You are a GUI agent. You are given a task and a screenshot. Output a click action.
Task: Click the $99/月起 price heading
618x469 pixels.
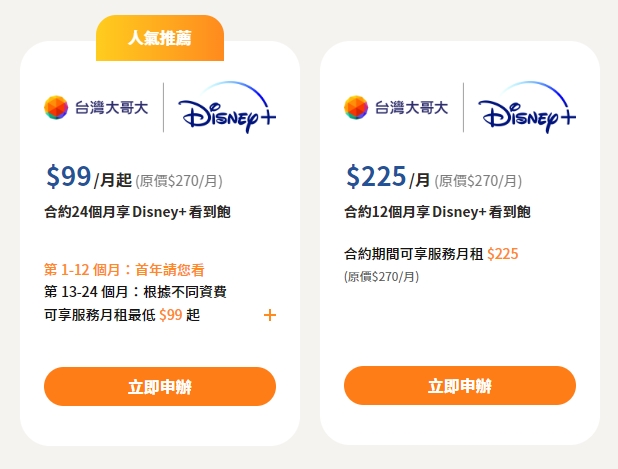tap(89, 177)
